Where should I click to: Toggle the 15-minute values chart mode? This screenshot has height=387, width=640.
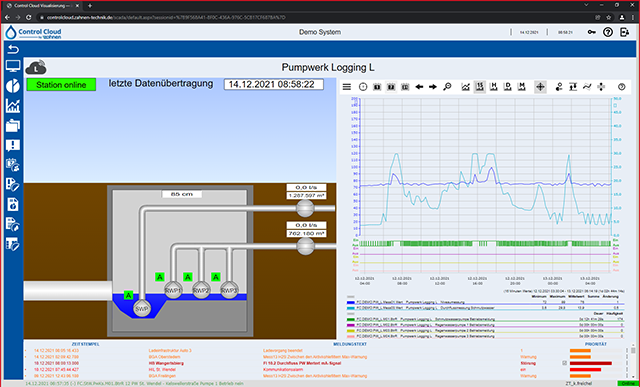point(480,87)
